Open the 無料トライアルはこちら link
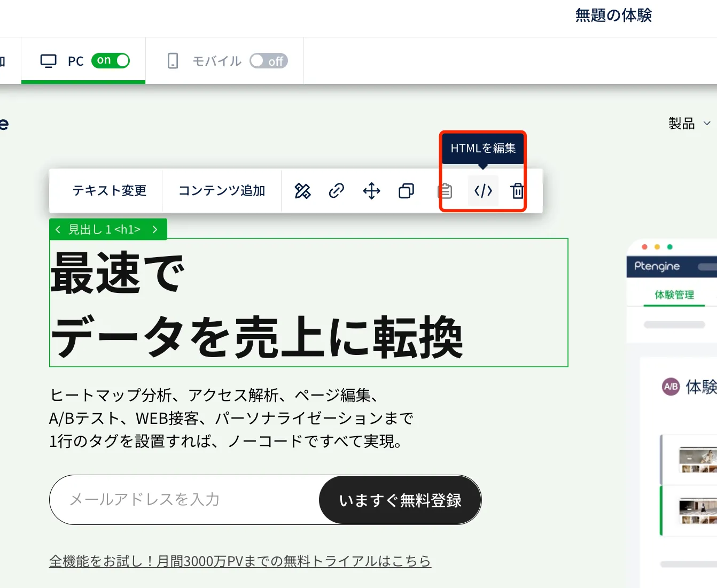 240,561
